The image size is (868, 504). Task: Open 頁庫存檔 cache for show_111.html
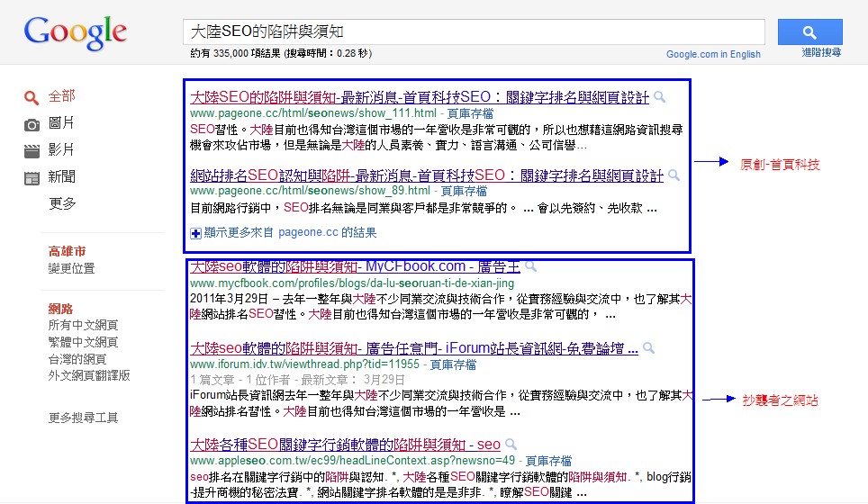[470, 113]
